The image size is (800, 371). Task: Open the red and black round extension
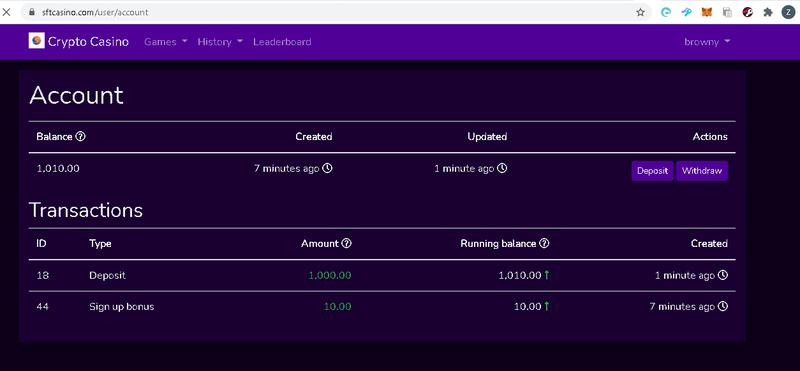pos(747,12)
